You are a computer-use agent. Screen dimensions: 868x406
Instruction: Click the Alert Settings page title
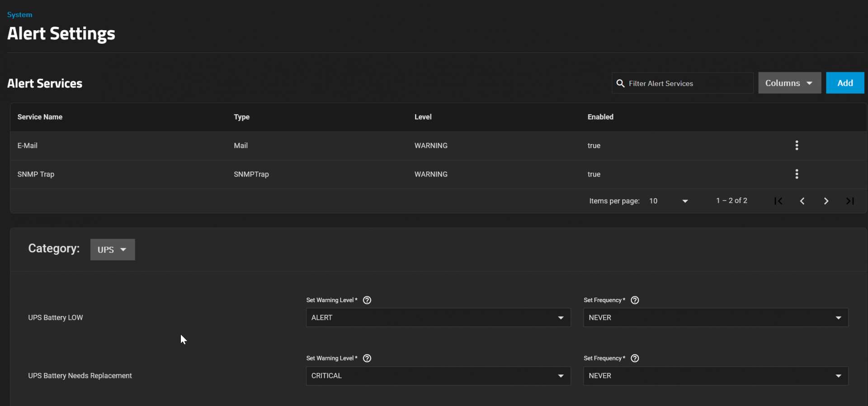click(61, 34)
